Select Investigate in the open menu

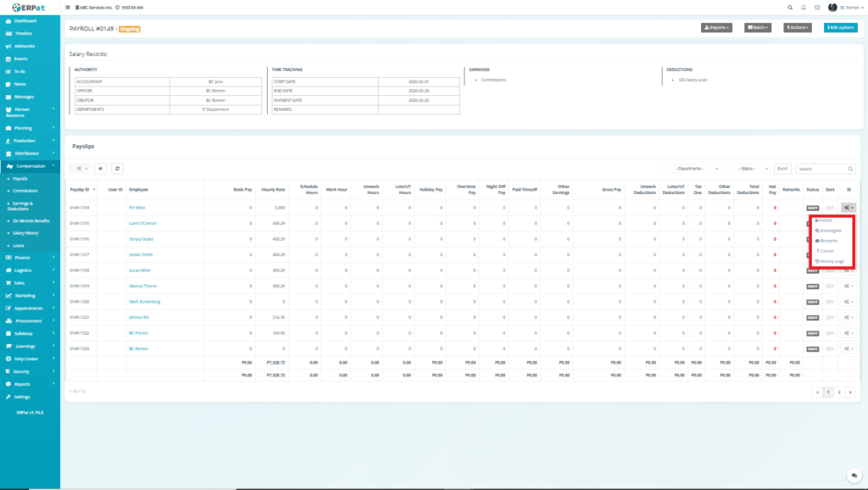click(x=828, y=231)
